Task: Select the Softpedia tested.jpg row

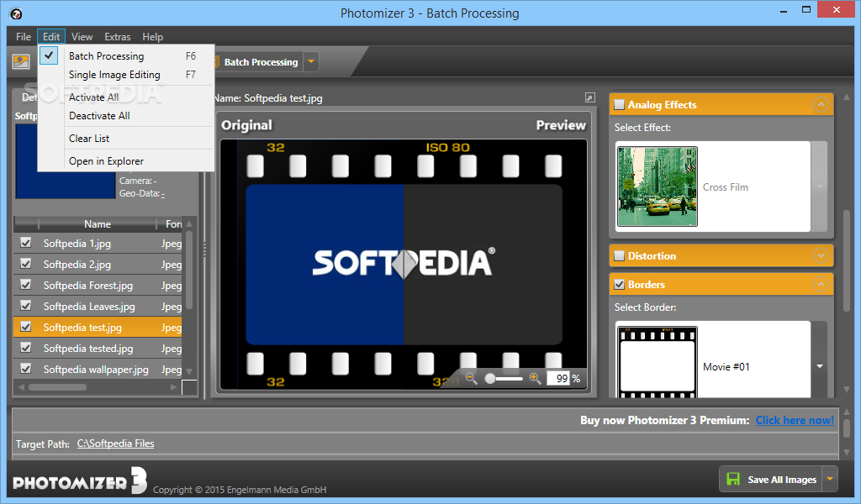Action: pos(98,348)
